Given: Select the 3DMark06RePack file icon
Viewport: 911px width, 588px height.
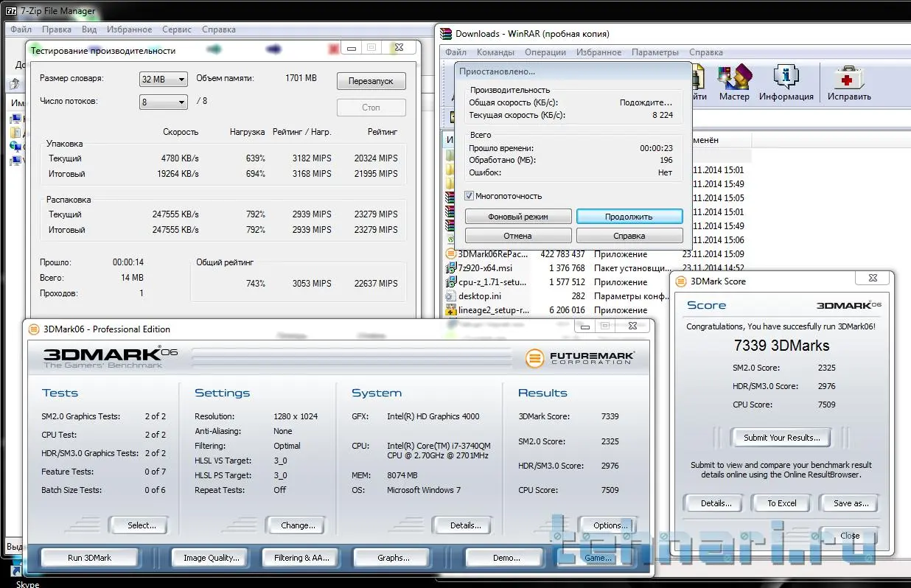Looking at the screenshot, I should click(x=451, y=254).
